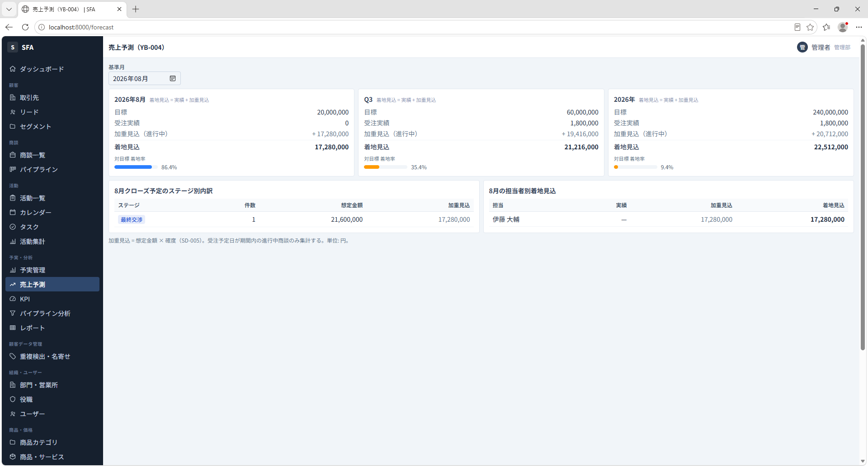This screenshot has height=467, width=868.
Task: Click the 2026年08月 base month field
Action: [x=144, y=78]
